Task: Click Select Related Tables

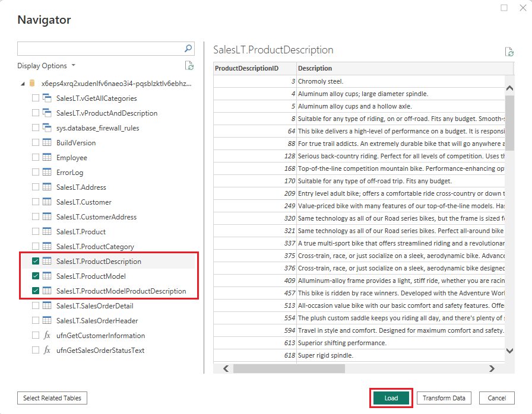Action: tap(52, 398)
